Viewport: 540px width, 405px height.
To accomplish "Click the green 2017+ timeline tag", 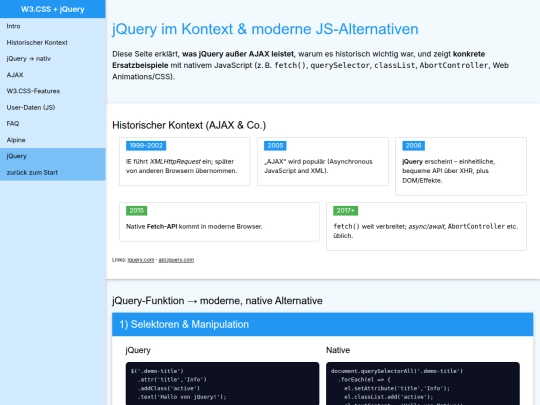I will [x=345, y=211].
